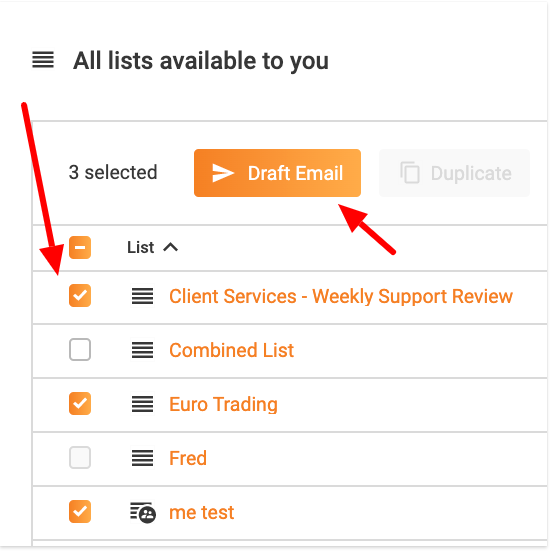Toggle the select-all header checkbox
The width and height of the screenshot is (554, 551).
pyautogui.click(x=80, y=248)
